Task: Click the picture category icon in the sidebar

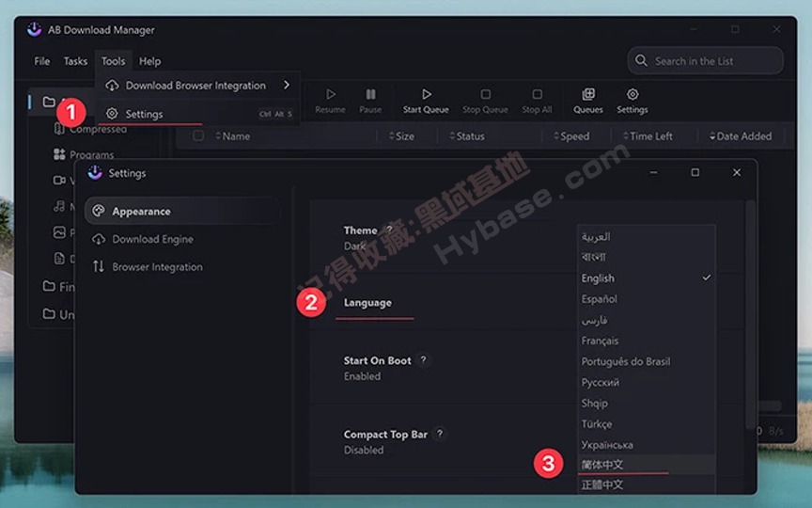Action: click(x=59, y=231)
